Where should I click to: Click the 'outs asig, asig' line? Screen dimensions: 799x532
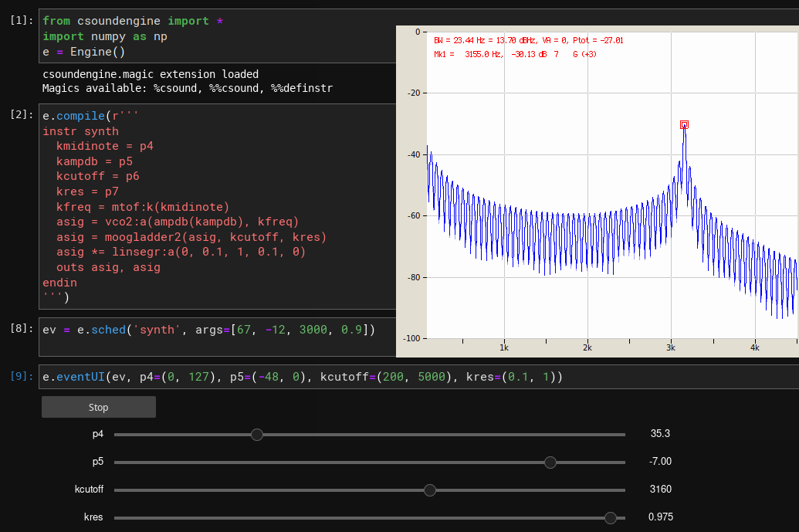point(108,267)
